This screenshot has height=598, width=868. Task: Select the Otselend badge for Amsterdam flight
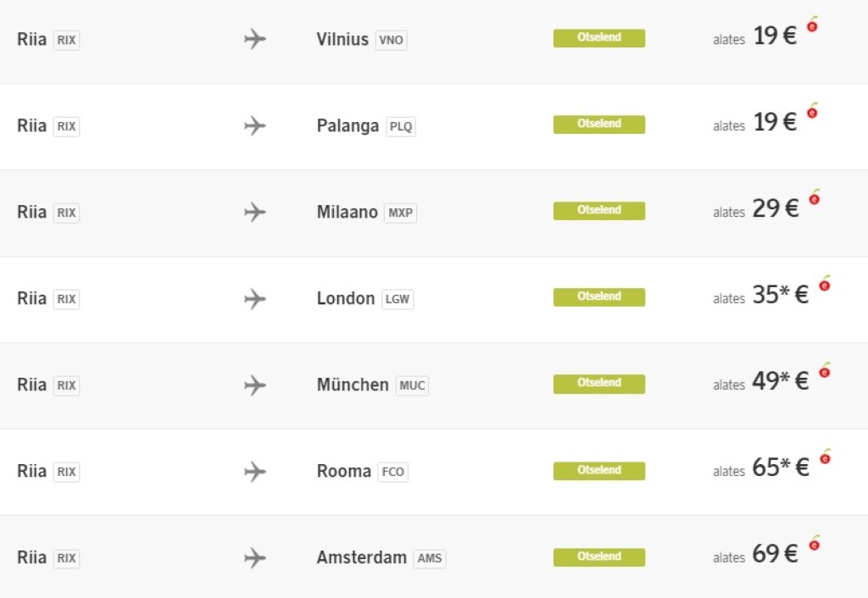(599, 557)
